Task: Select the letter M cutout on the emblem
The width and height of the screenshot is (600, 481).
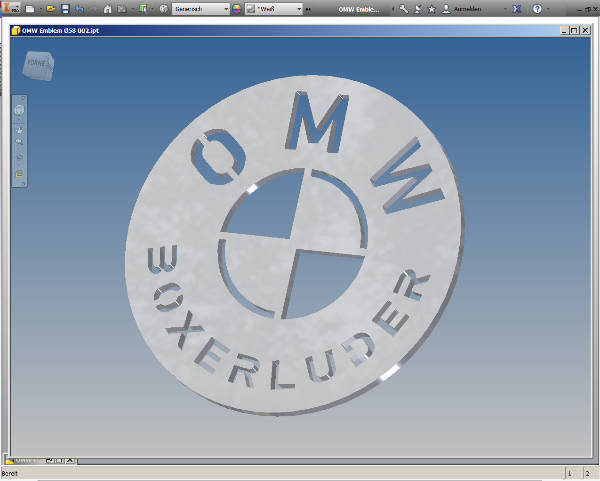Action: (x=318, y=122)
